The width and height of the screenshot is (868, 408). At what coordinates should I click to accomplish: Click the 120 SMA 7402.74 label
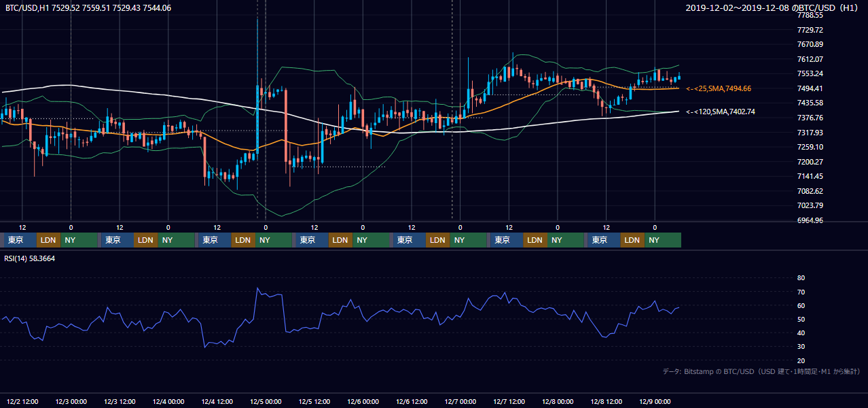click(721, 112)
